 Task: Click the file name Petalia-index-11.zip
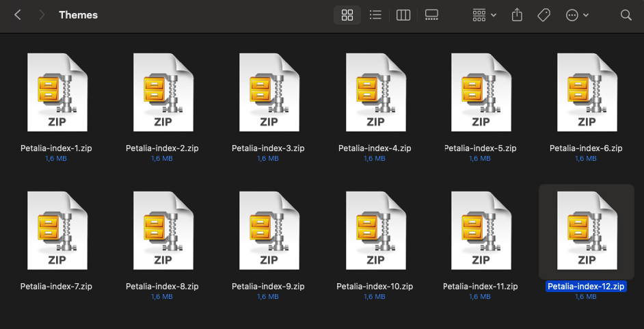tap(481, 287)
